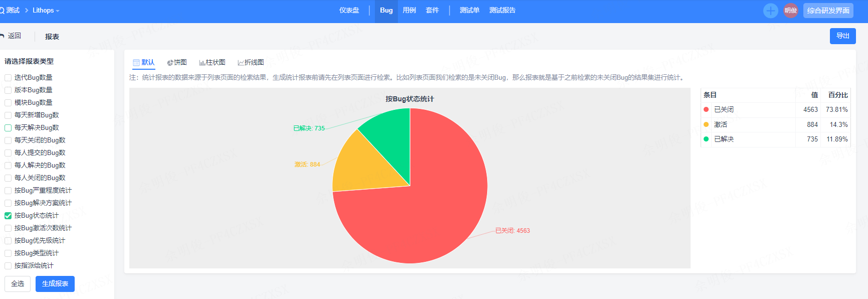Select the 饼图 pie chart view
Viewport: 868px width, 299px height.
tap(177, 63)
